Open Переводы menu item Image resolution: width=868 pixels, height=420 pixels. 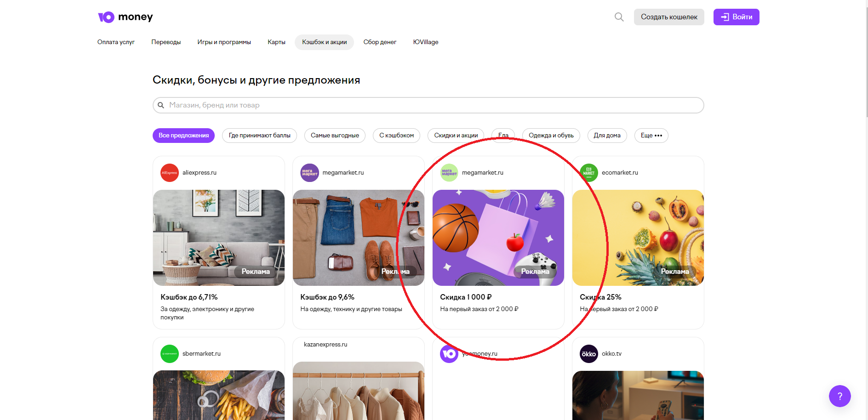pyautogui.click(x=166, y=42)
